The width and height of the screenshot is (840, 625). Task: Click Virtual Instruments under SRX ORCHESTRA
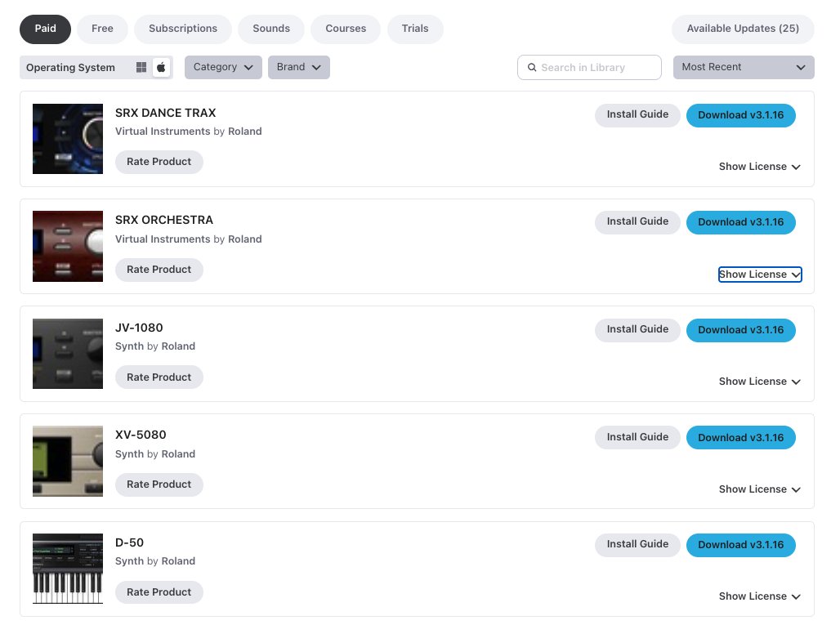tap(163, 239)
